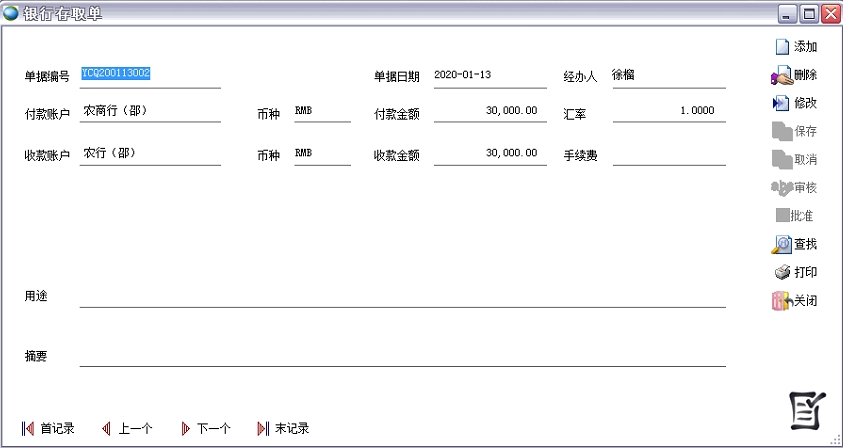Click the 关闭 (Close) door icon
843x448 pixels.
[782, 300]
